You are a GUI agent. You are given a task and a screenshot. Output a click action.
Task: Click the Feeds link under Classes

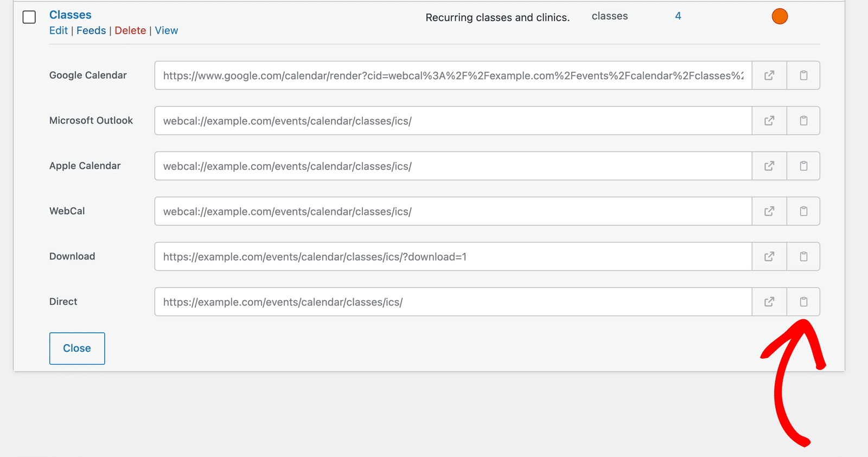(x=91, y=30)
